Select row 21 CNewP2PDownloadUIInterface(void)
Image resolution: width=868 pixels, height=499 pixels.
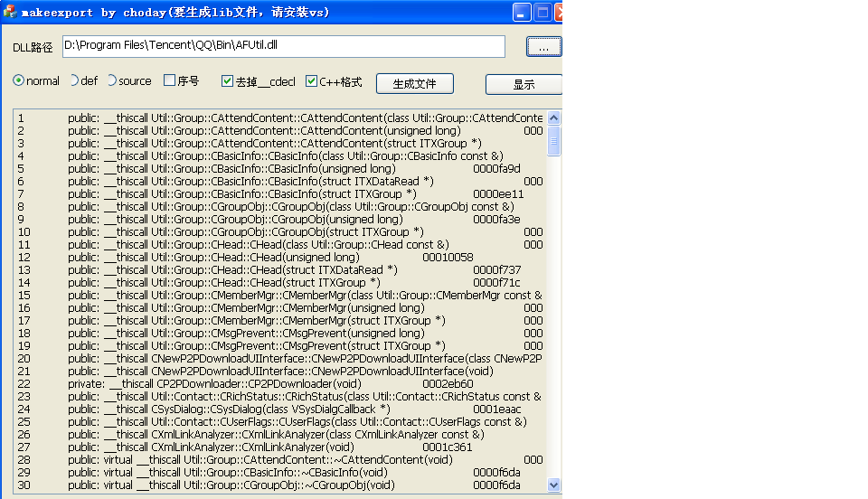(279, 372)
